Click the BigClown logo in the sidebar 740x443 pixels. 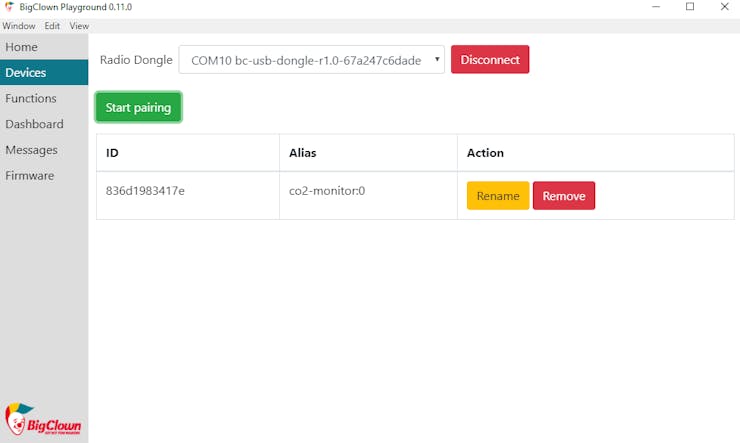tap(43, 419)
